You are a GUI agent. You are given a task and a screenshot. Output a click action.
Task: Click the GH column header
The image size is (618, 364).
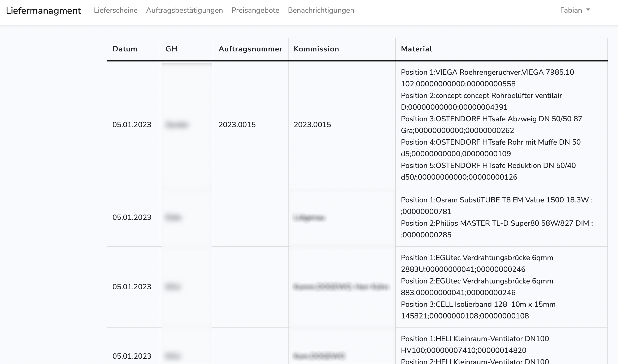click(x=171, y=49)
